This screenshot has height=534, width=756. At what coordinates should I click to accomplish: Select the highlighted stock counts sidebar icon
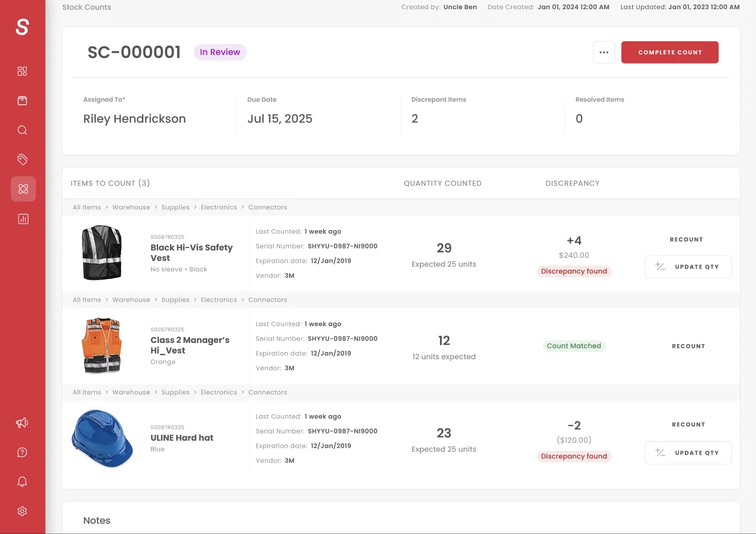(23, 189)
